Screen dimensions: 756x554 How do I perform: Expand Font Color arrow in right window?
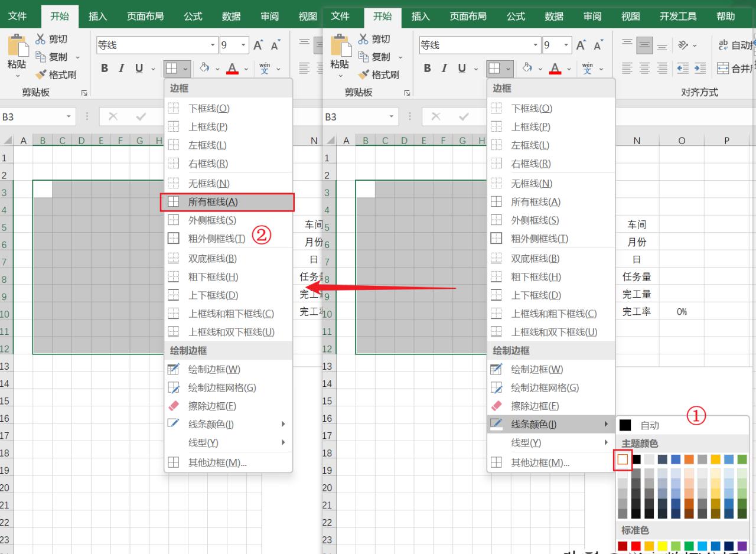coord(568,69)
